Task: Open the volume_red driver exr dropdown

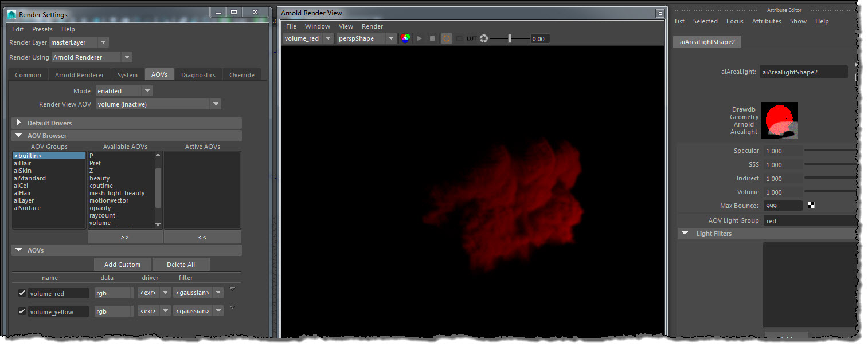Action: [165, 293]
